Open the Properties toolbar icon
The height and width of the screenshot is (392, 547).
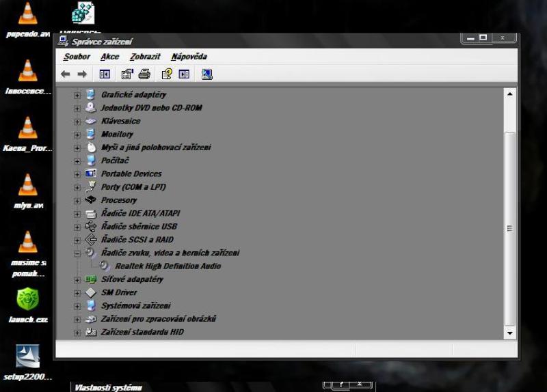(127, 74)
